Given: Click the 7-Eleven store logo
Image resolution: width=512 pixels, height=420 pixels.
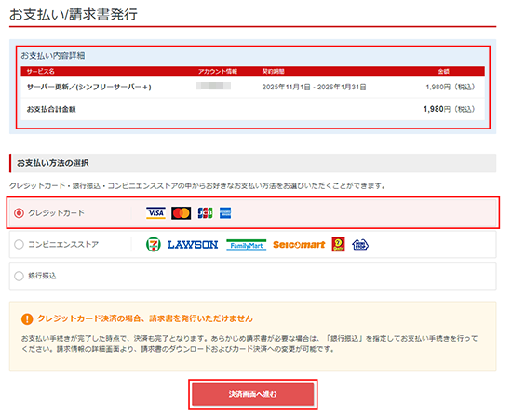Looking at the screenshot, I should point(154,244).
